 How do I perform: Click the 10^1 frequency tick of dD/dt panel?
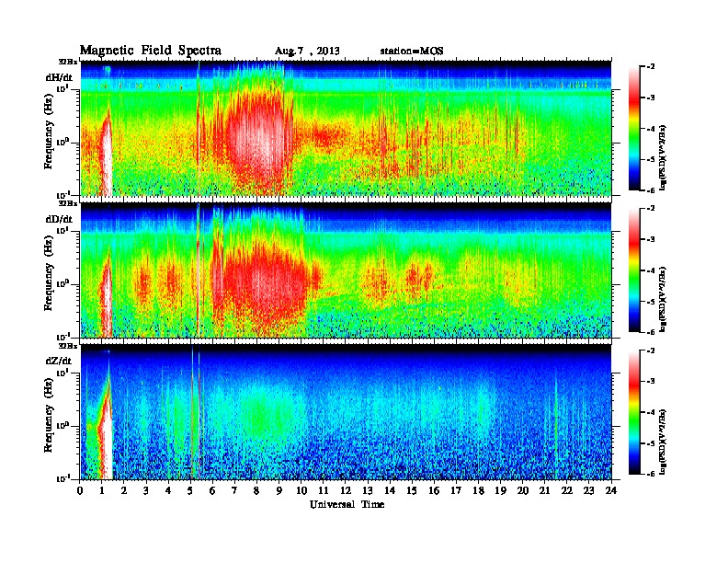[62, 230]
